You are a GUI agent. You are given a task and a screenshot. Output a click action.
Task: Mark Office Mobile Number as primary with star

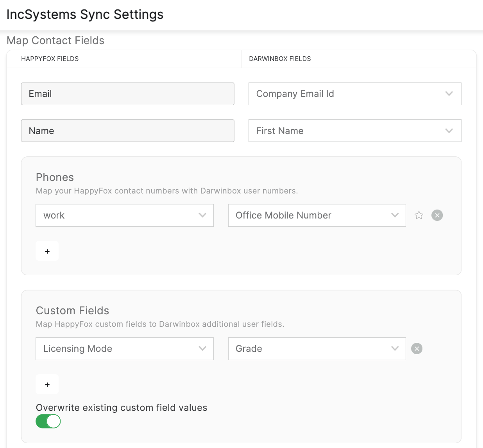pos(419,215)
